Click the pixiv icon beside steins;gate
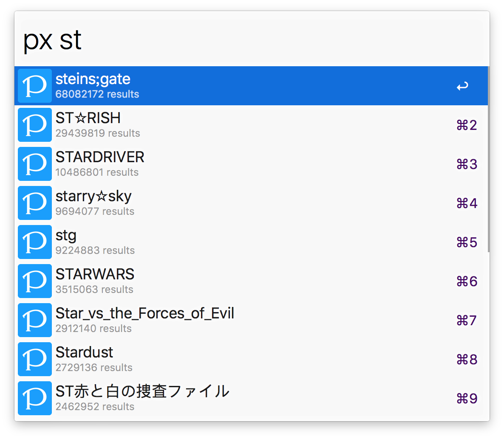Viewport: 504px width, 439px height. pyautogui.click(x=35, y=86)
